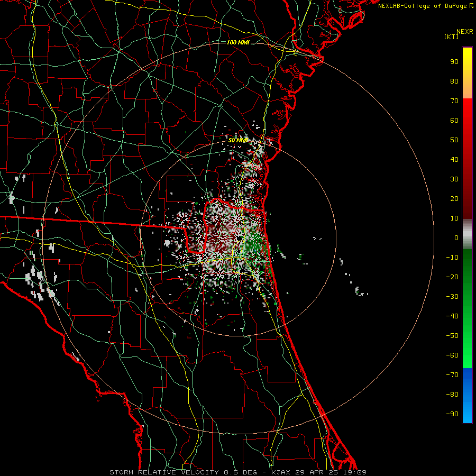Viewport: 476px width, 476px height.
Task: Click the NEXLAB-College of DuPage label
Action: point(426,6)
